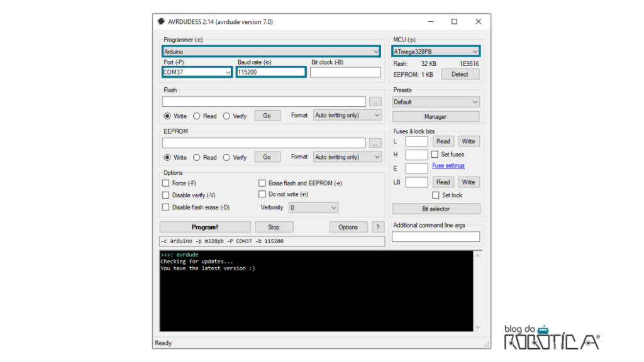Click the 'You have the latest version :)' console line
Screen dimensions: 644x362
coord(208,268)
